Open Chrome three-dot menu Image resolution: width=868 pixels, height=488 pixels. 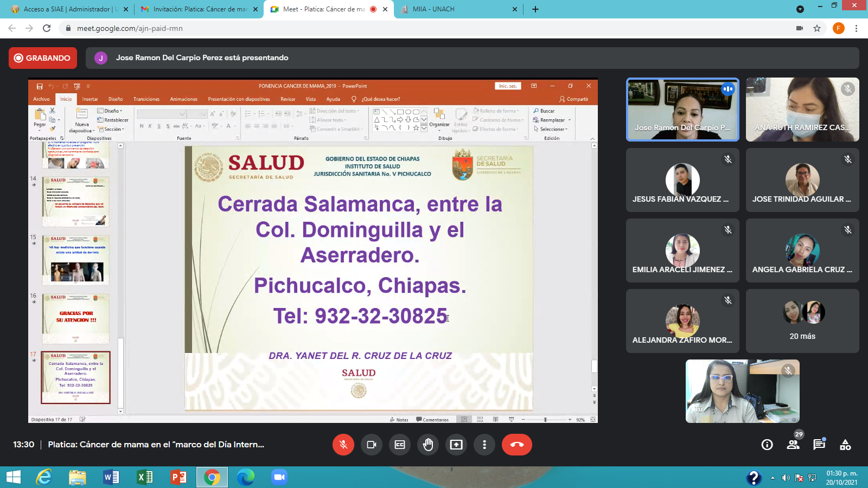(x=856, y=28)
